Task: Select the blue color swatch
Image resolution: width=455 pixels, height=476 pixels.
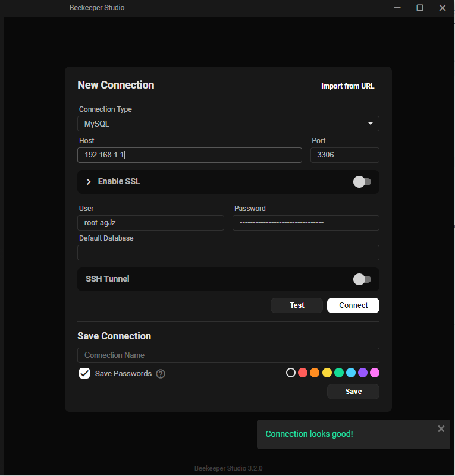Action: pyautogui.click(x=351, y=373)
